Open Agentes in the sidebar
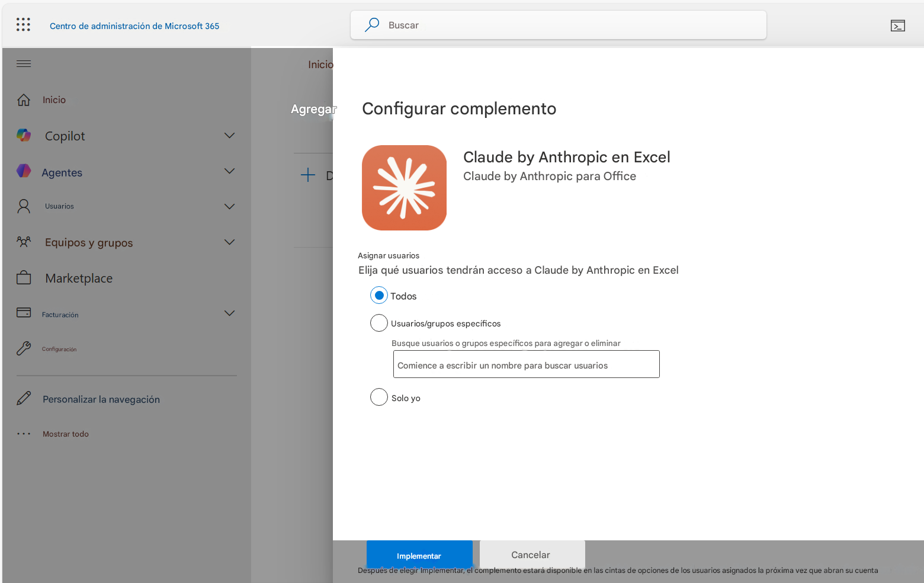Screen dimensions: 924x583 point(62,172)
